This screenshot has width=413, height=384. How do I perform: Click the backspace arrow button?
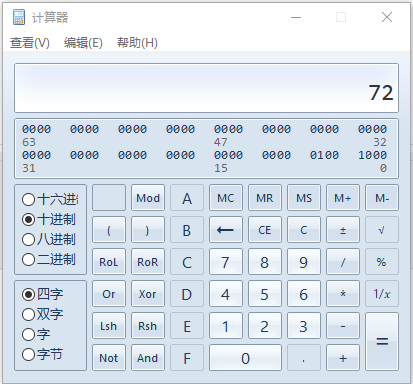pos(226,230)
